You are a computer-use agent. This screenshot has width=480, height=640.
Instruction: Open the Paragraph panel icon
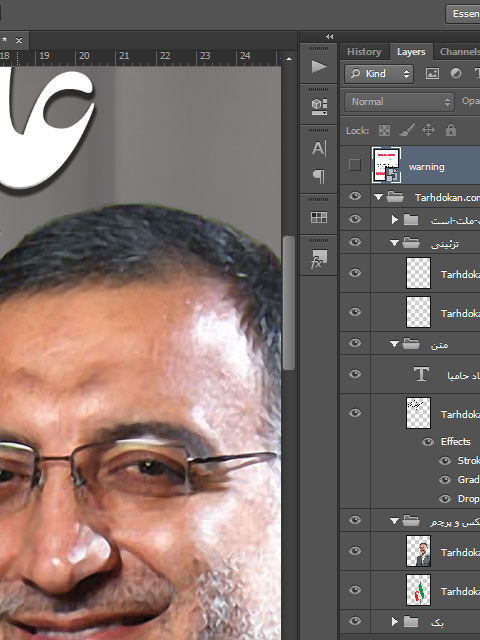tap(319, 176)
